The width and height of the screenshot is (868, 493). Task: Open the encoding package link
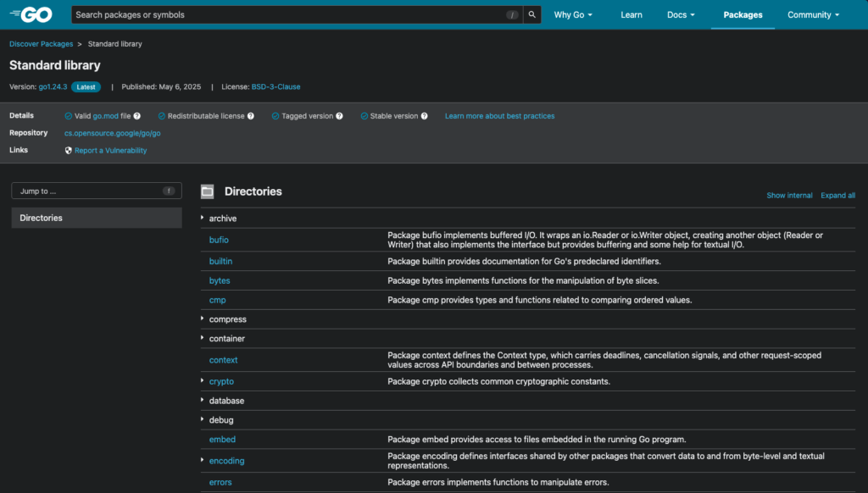[226, 460]
